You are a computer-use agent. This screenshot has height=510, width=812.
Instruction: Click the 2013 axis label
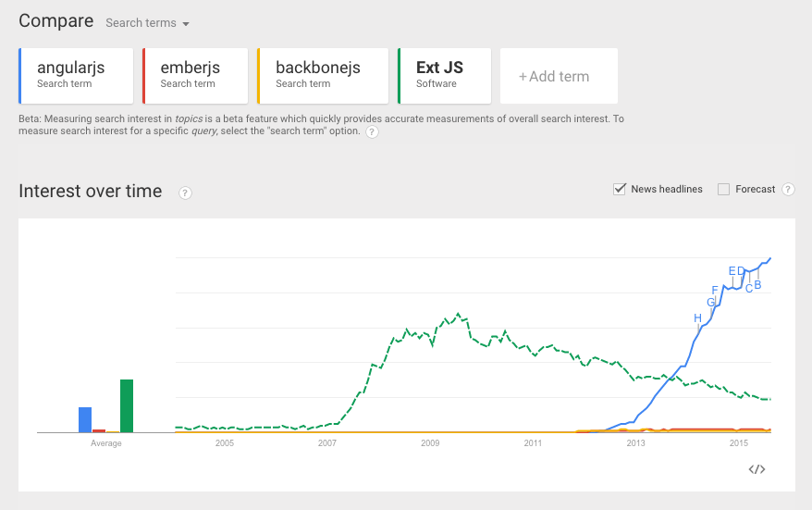tap(636, 443)
